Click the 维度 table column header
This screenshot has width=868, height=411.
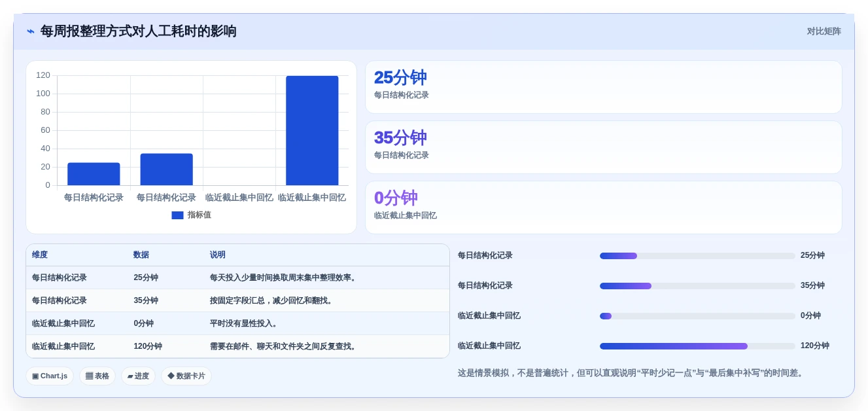tap(40, 255)
